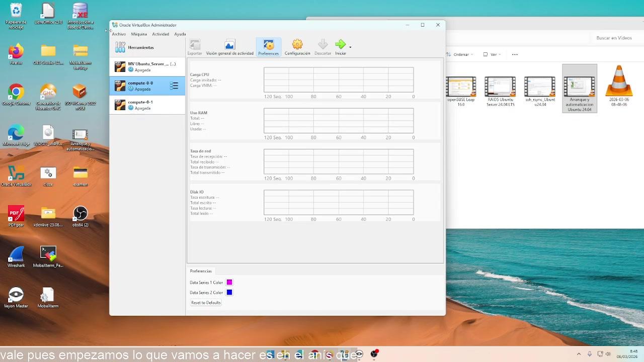The width and height of the screenshot is (644, 362).
Task: Open Wireshark desktop shortcut
Action: 16,255
